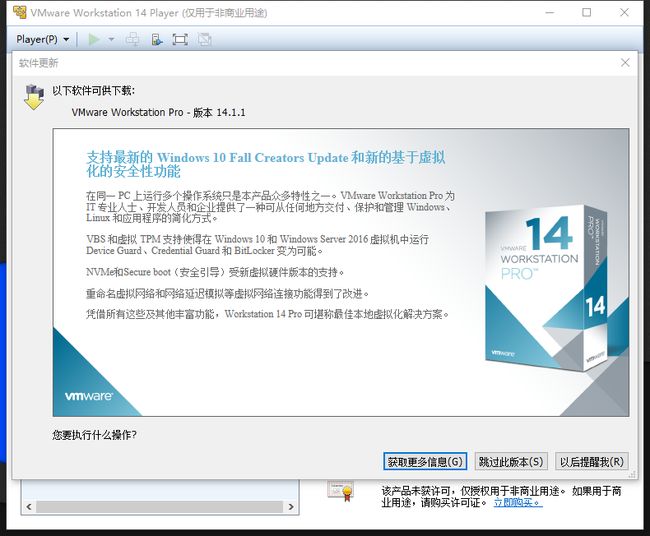Click the Workstation 14 Pro box image

(546, 287)
